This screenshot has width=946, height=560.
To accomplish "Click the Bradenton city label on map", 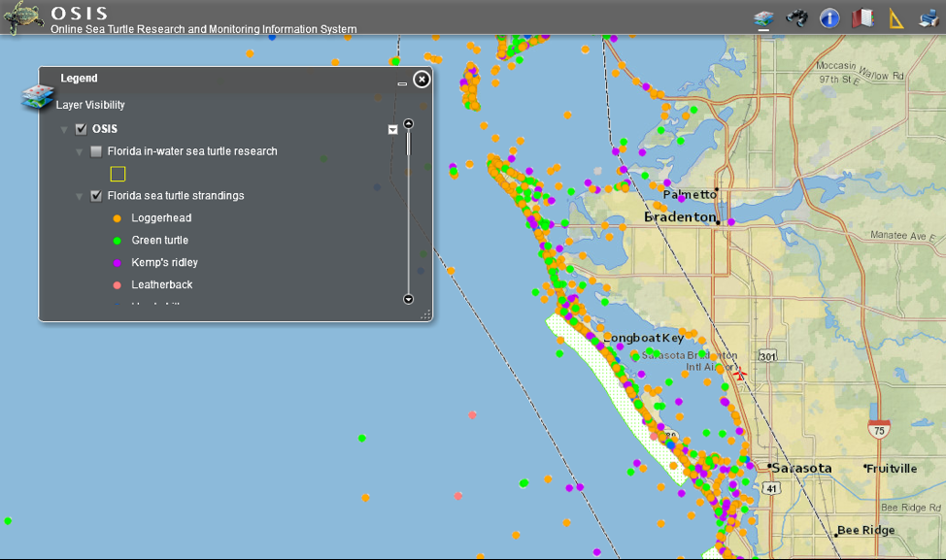I will pos(680,217).
